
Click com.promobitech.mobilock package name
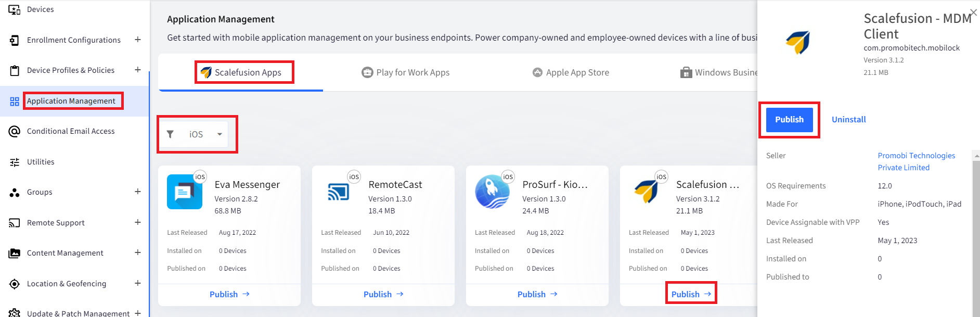tap(912, 48)
